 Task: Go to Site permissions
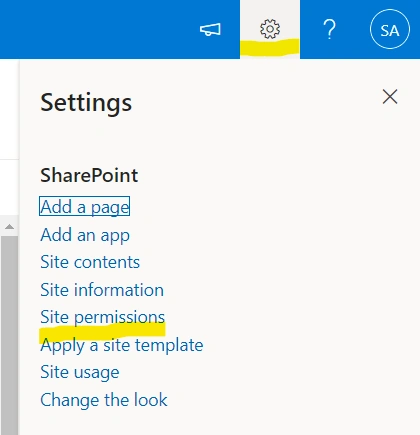click(102, 317)
